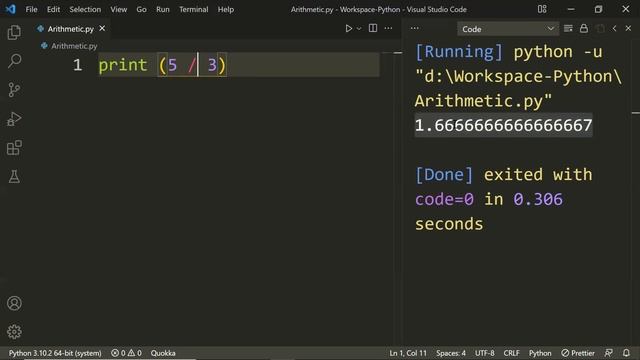Open the Run and Debug view

pos(14,119)
